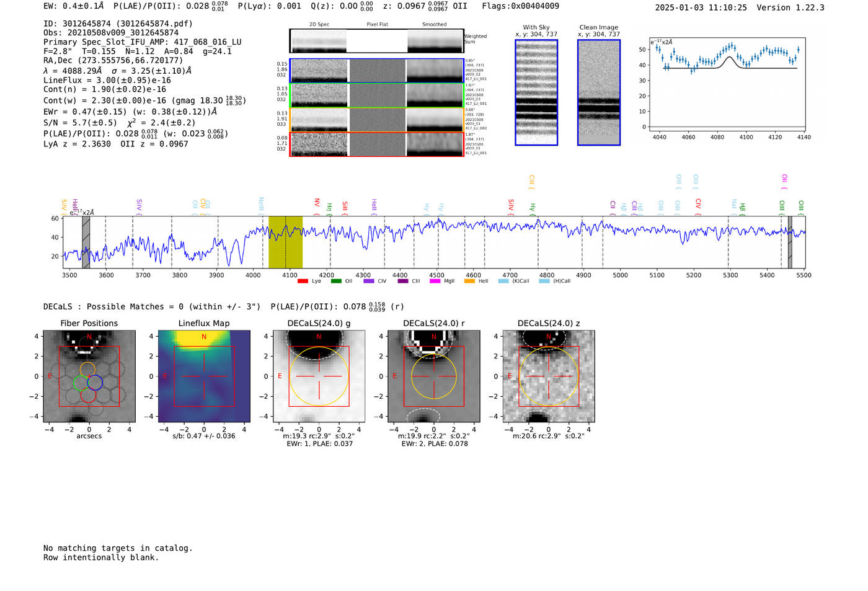The height and width of the screenshot is (591, 868).
Task: Click the "Pixel Flat" column header
Action: [x=377, y=25]
